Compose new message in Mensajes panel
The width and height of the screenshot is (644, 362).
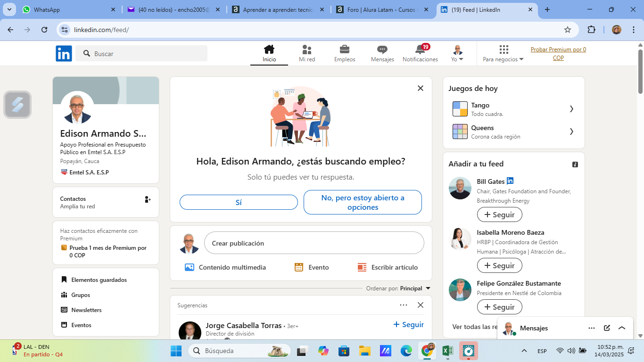[607, 328]
